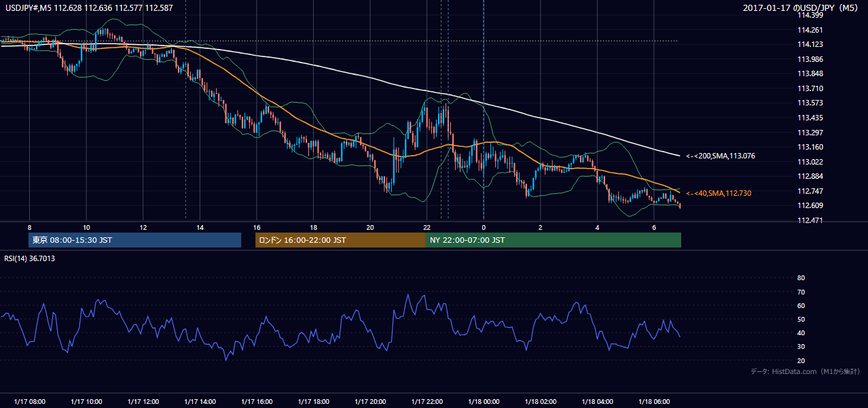
Task: Click the 1/17 10:00 time axis label
Action: click(86, 401)
